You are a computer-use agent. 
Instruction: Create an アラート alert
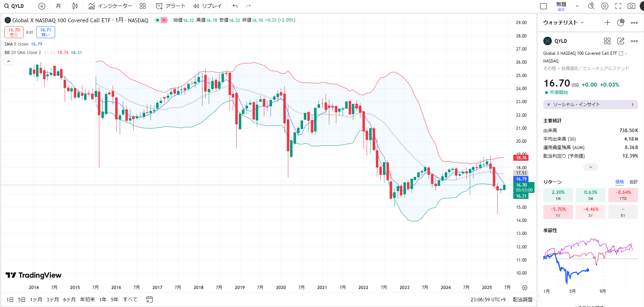click(x=171, y=6)
